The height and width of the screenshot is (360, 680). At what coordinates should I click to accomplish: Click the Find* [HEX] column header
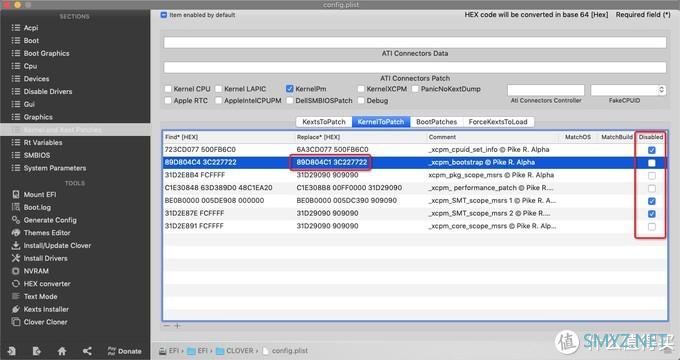pos(181,137)
